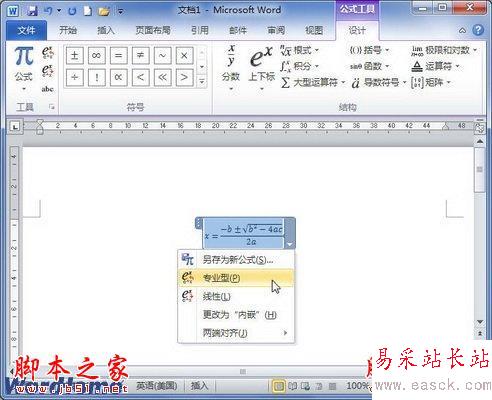492x400 pixels.
Task: Click the equation options dropdown arrow
Action: click(x=289, y=244)
